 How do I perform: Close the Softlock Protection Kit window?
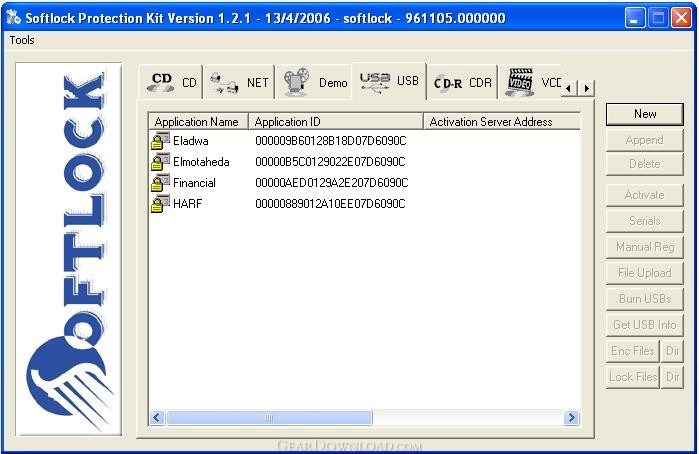(x=682, y=18)
